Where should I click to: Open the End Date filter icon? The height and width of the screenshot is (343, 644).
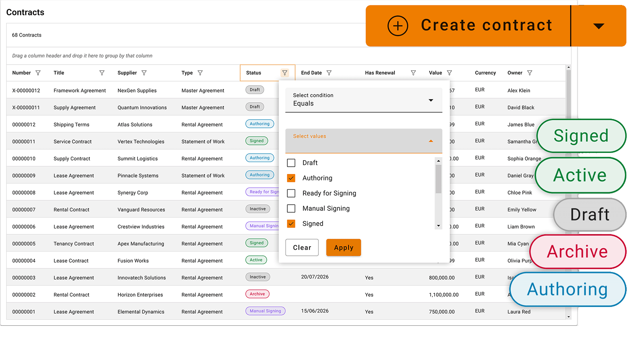pos(329,73)
